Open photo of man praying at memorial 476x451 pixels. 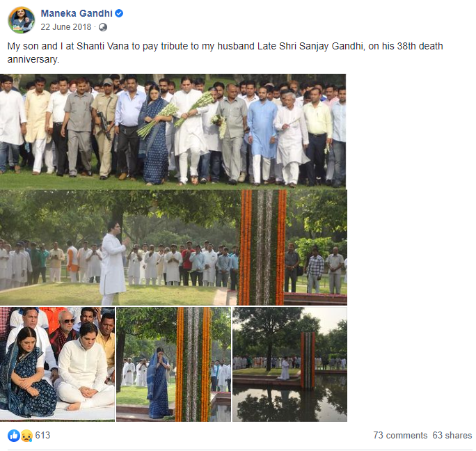(x=173, y=248)
